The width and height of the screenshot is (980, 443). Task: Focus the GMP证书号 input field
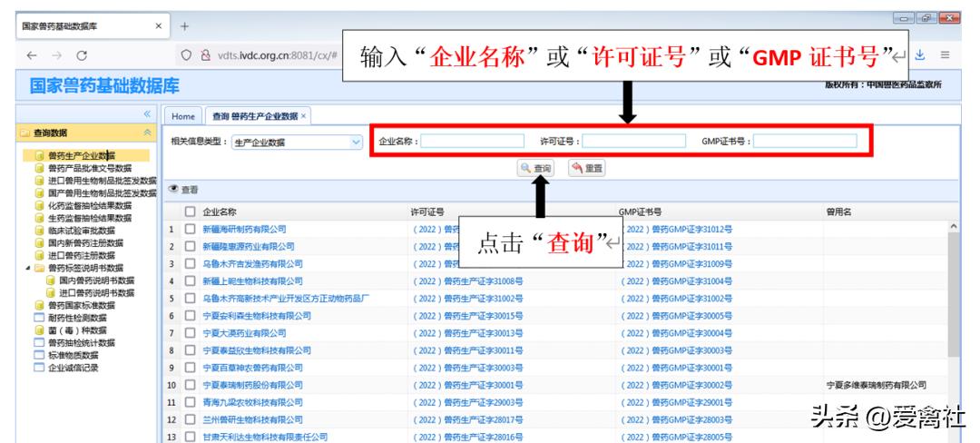[x=805, y=142]
